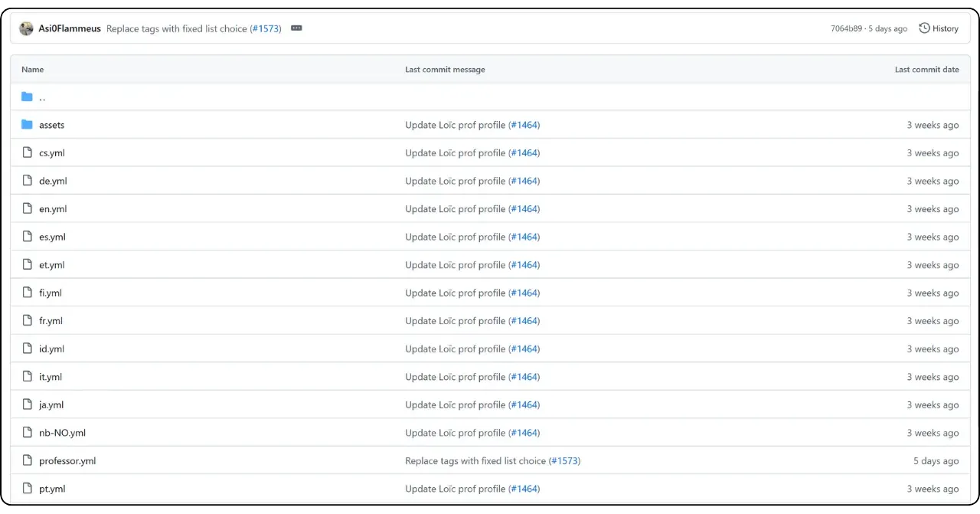
Task: Open the fr.yml file
Action: tap(51, 321)
